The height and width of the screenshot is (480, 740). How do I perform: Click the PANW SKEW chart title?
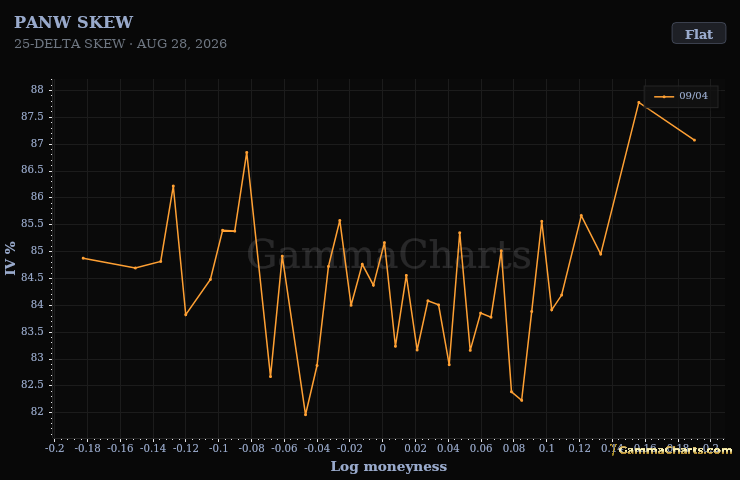(74, 22)
